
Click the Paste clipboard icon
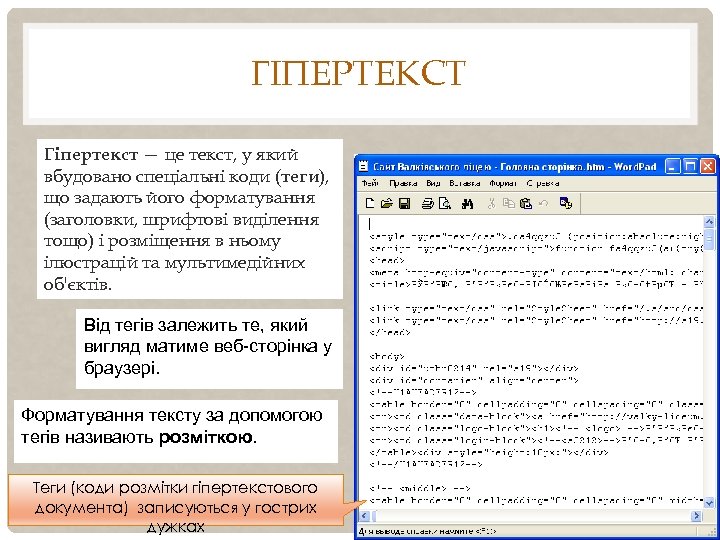coord(526,203)
